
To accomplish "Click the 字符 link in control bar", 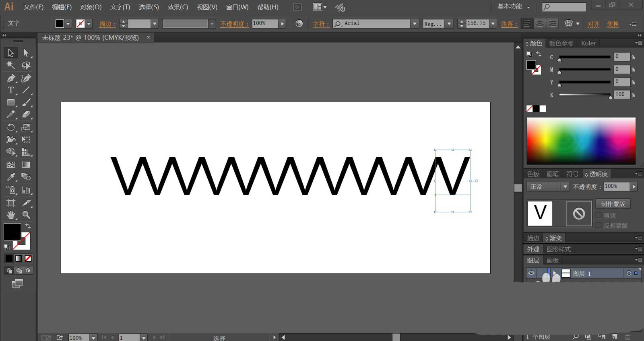I will point(321,24).
